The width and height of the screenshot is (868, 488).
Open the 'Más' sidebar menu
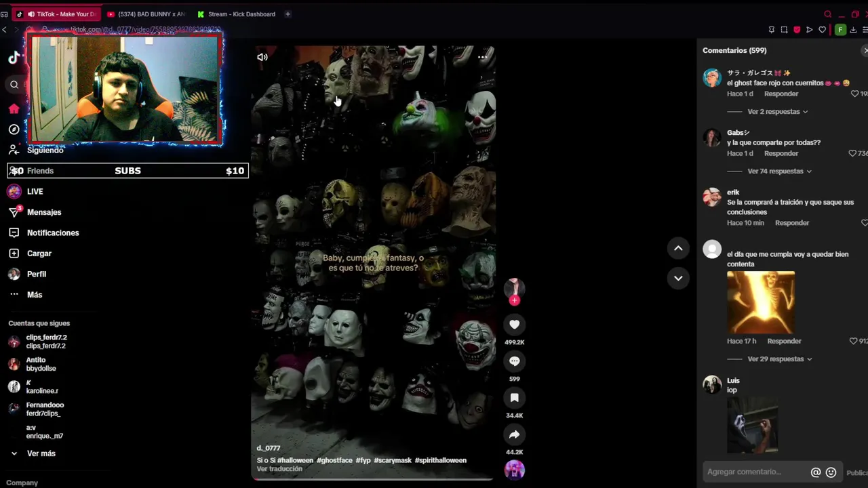click(35, 295)
